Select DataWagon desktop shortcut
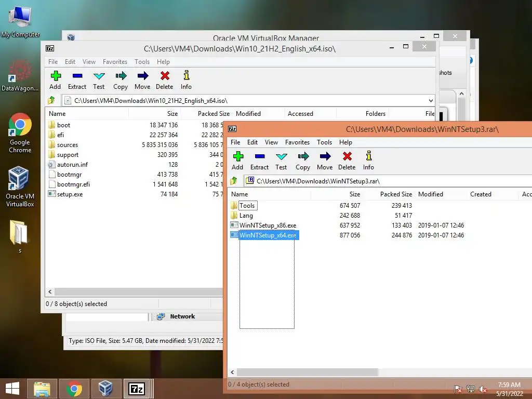Screen dimensions: 532x399 20,75
